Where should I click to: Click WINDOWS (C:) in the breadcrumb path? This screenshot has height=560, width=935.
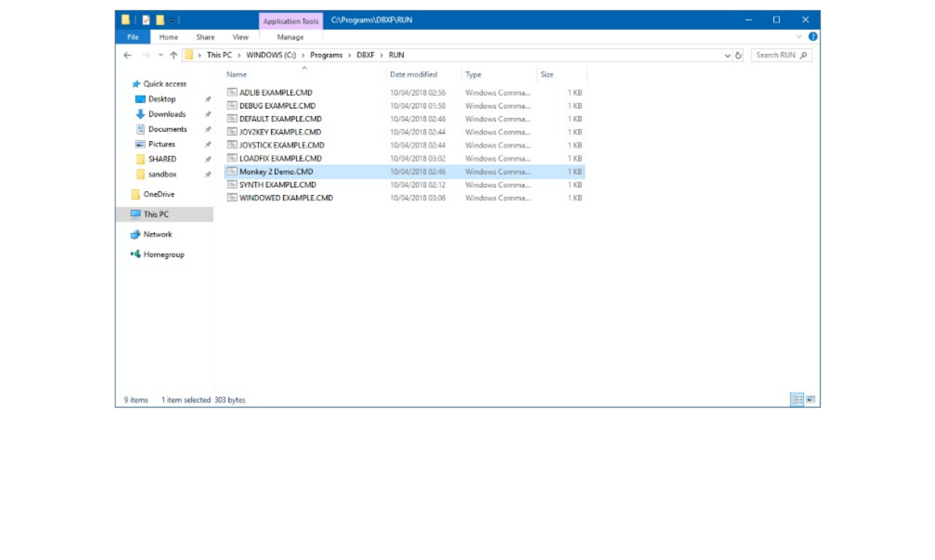pyautogui.click(x=271, y=55)
